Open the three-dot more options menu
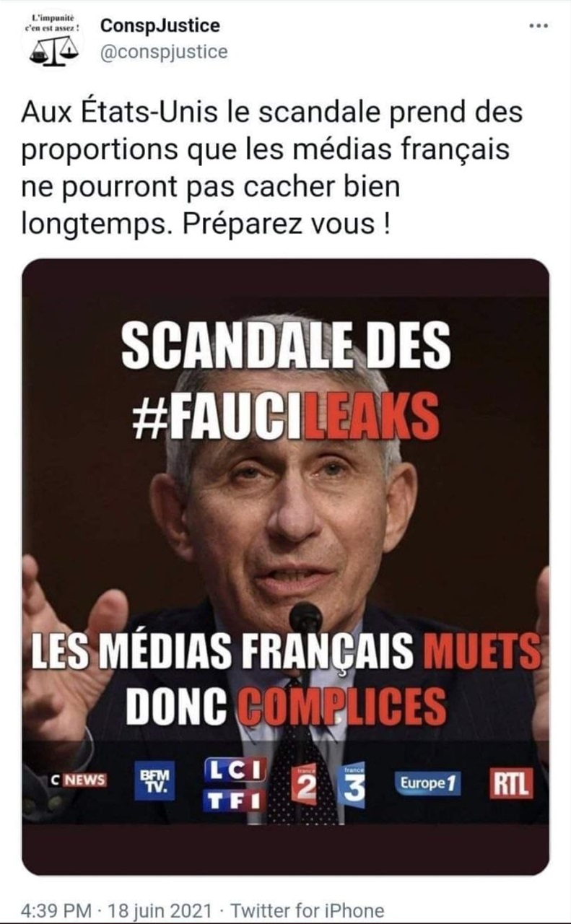Image resolution: width=571 pixels, height=924 pixels. click(x=539, y=26)
